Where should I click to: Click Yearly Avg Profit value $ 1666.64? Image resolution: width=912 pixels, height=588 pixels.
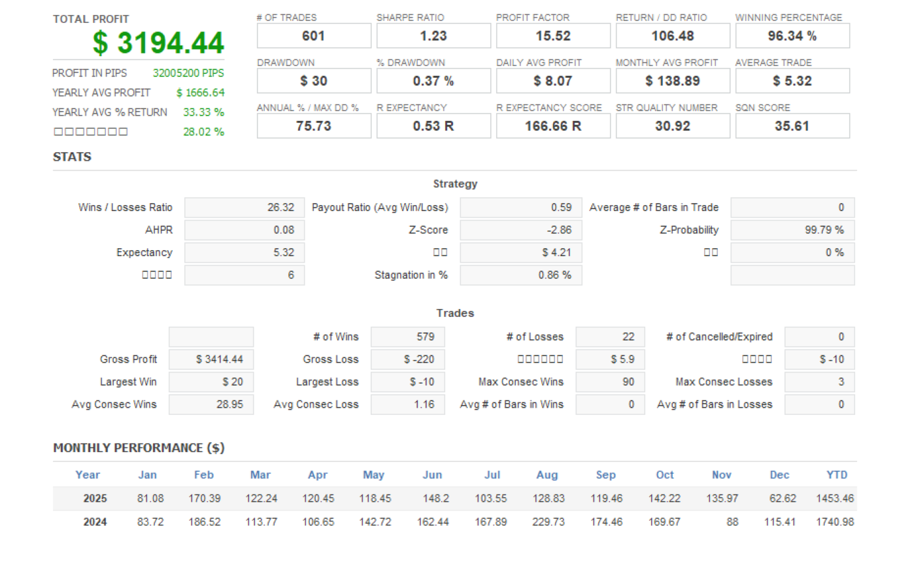tap(200, 93)
